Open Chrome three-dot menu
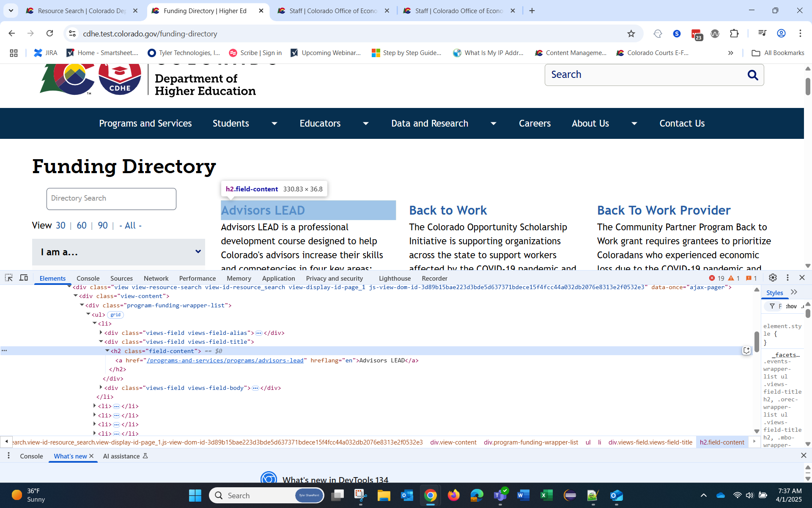 tap(800, 33)
